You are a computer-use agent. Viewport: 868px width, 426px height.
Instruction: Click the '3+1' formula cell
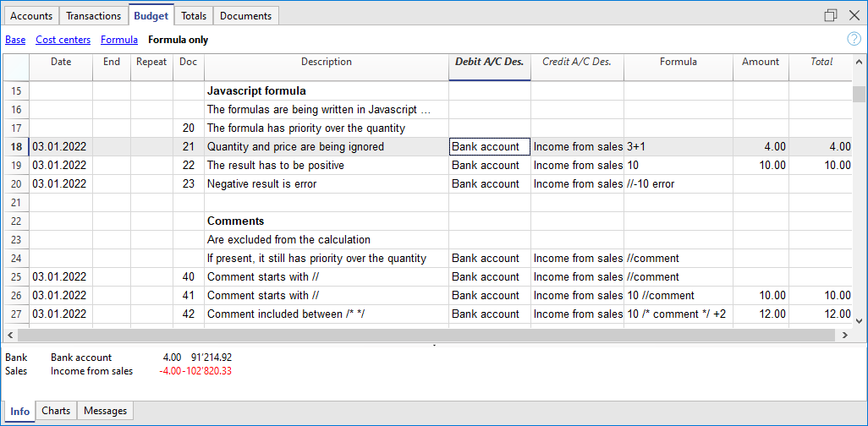[678, 146]
